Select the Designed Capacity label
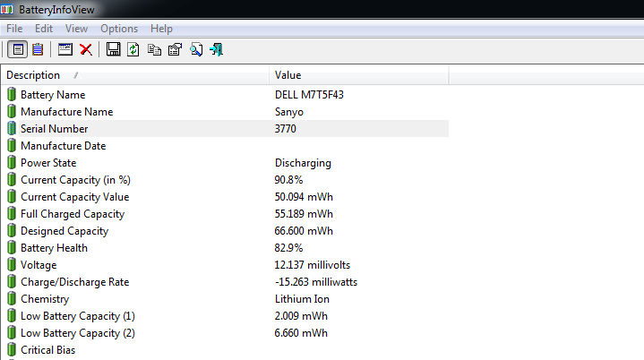 pyautogui.click(x=64, y=231)
